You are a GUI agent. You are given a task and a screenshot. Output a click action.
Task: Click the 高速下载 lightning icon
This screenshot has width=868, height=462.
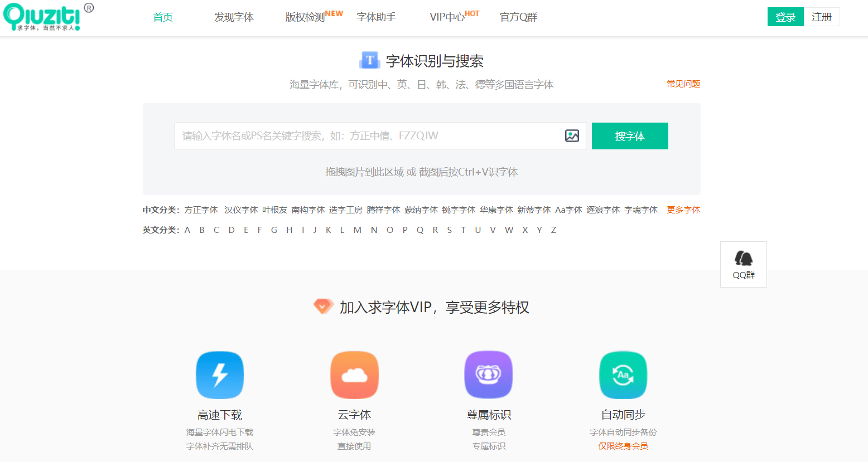220,375
